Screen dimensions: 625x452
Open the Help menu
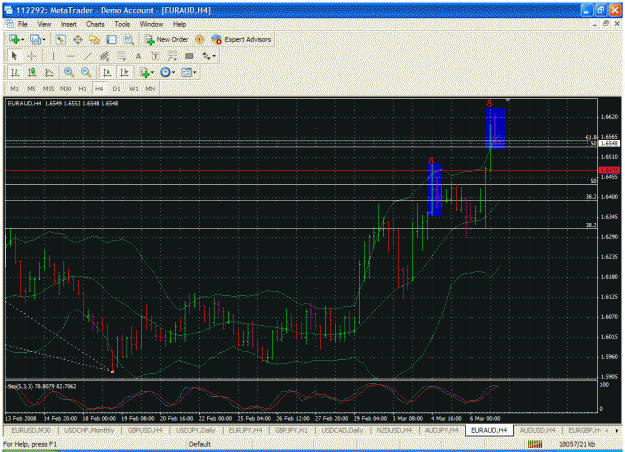click(x=179, y=24)
